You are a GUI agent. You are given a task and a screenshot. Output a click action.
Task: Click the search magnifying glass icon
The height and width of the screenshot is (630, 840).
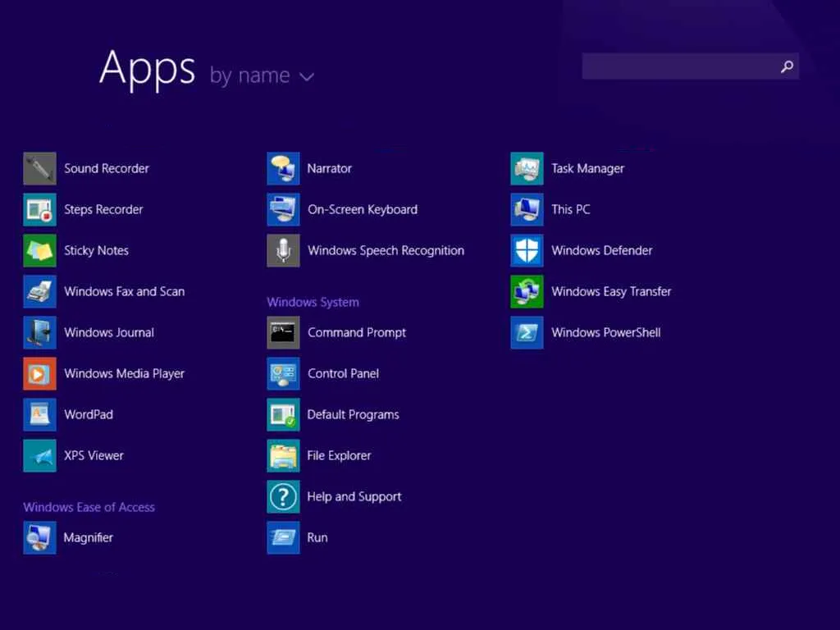(x=787, y=66)
